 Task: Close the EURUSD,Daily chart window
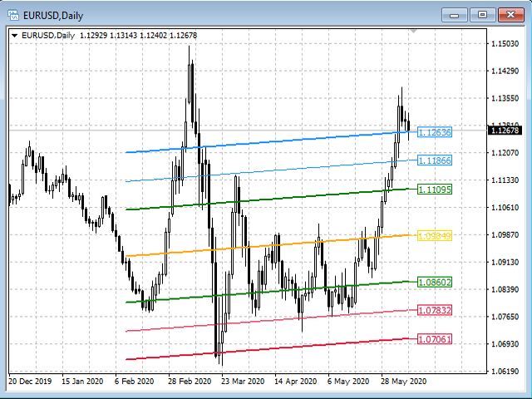coord(509,14)
